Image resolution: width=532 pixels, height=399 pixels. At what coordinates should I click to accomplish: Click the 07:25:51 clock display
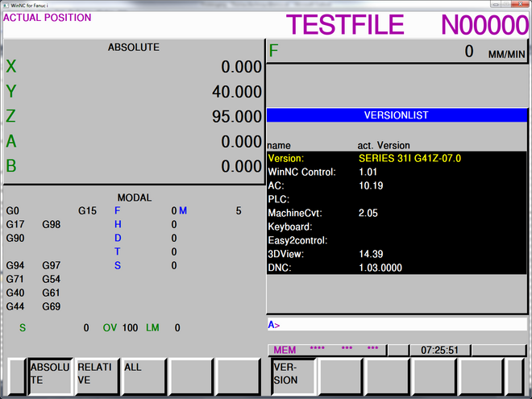(439, 351)
